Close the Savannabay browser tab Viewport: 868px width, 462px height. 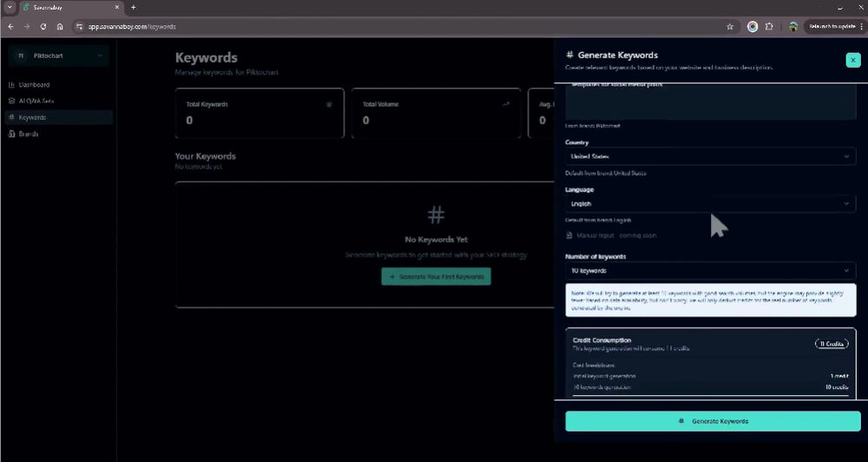click(117, 7)
